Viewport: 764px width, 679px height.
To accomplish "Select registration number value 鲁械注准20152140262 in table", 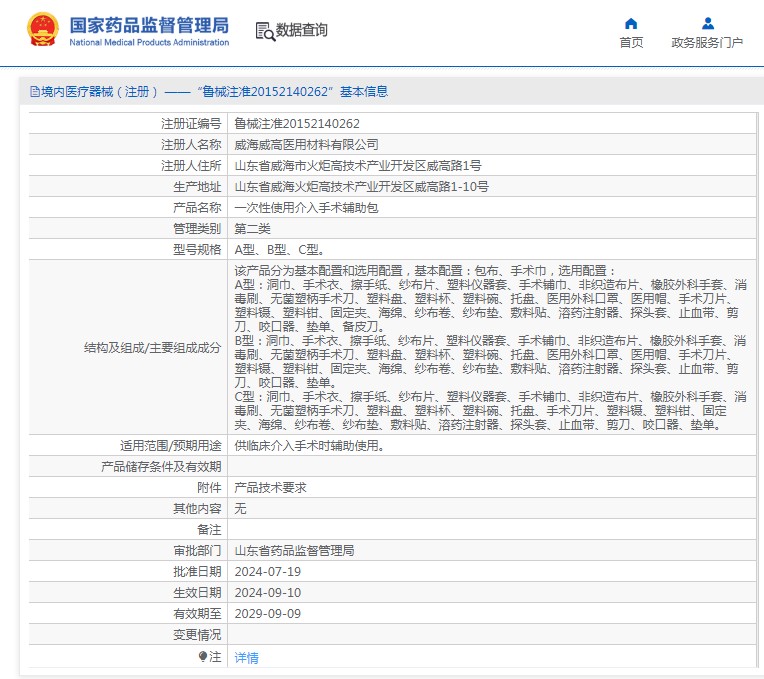I will 297,124.
